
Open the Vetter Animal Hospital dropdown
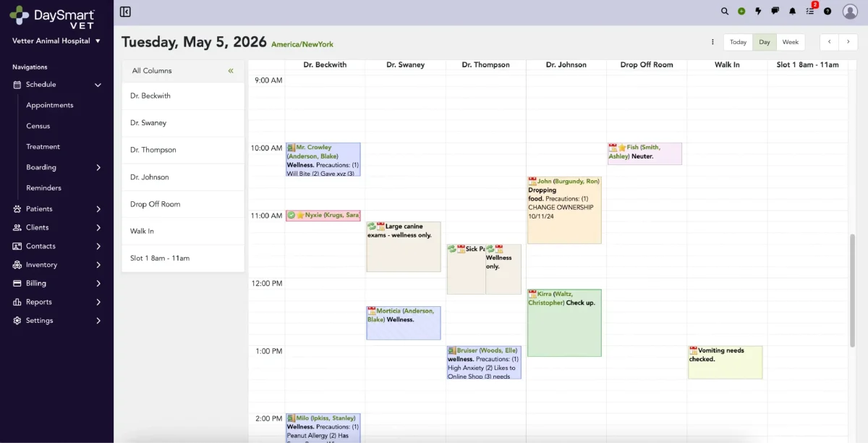[56, 41]
